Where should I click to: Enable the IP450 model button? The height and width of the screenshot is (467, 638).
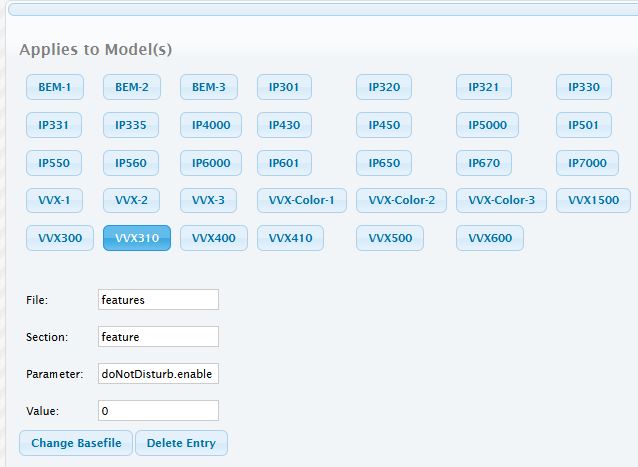(384, 125)
